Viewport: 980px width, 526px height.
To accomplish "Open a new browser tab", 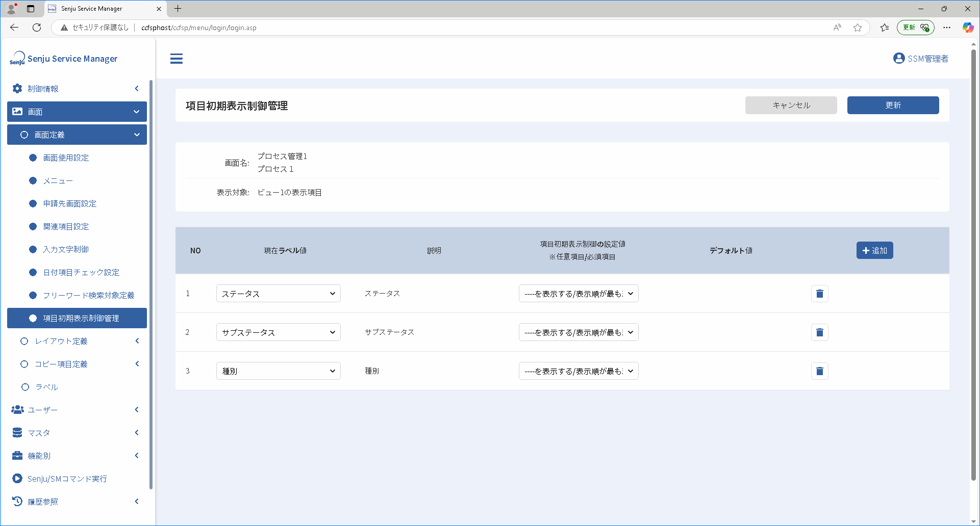I will pos(178,9).
